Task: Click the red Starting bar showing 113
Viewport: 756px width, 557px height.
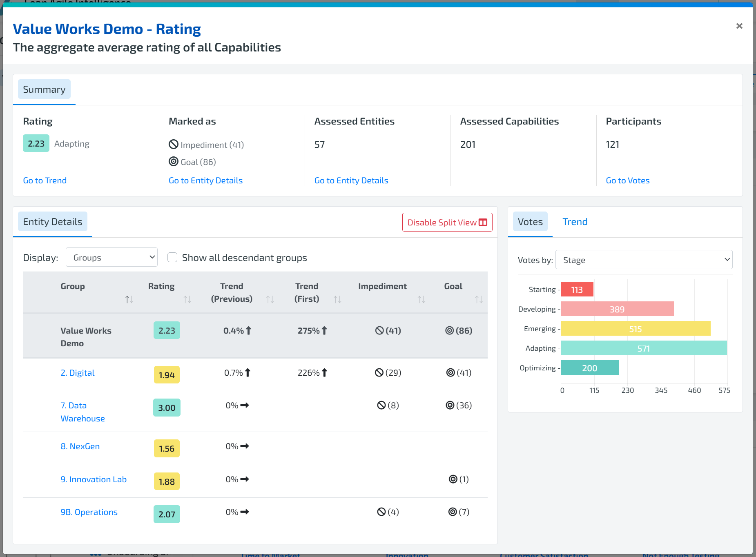Action: pos(577,289)
